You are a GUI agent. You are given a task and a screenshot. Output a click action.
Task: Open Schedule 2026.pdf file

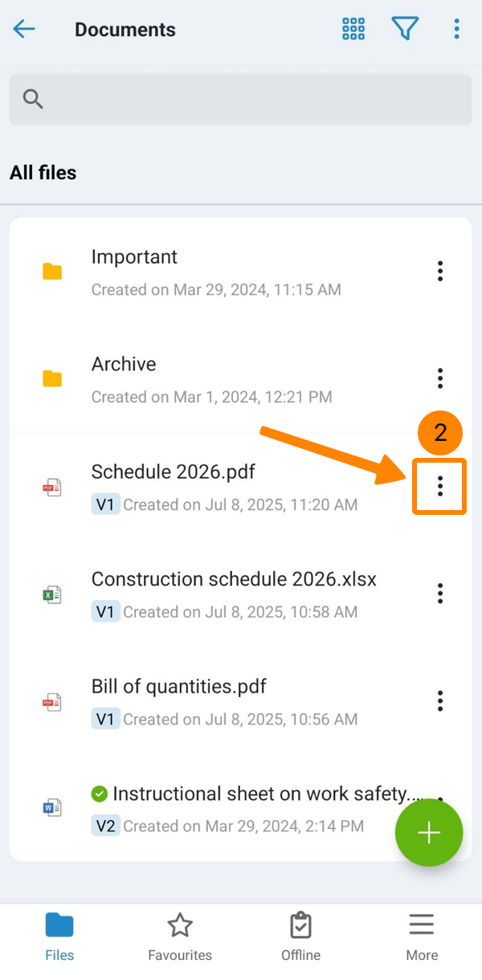(x=174, y=472)
